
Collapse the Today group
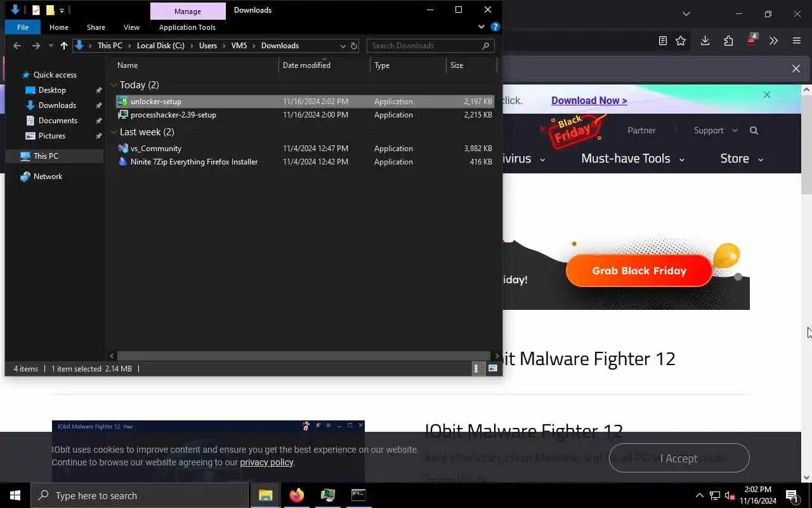point(114,85)
